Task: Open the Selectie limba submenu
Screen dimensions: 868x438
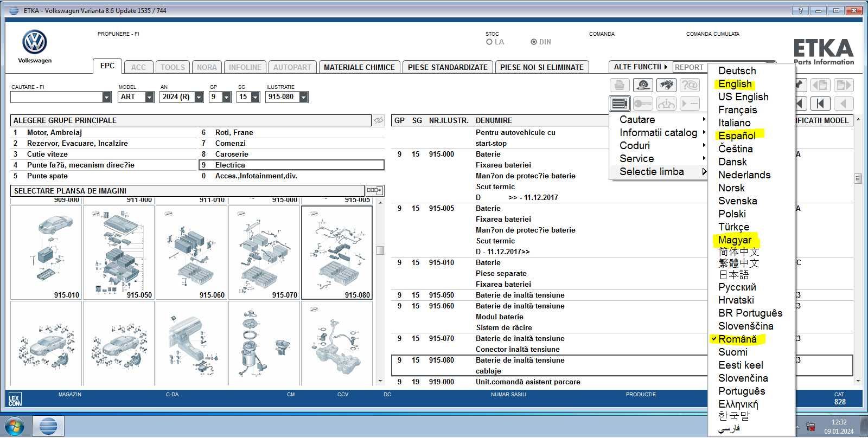Action: point(659,171)
